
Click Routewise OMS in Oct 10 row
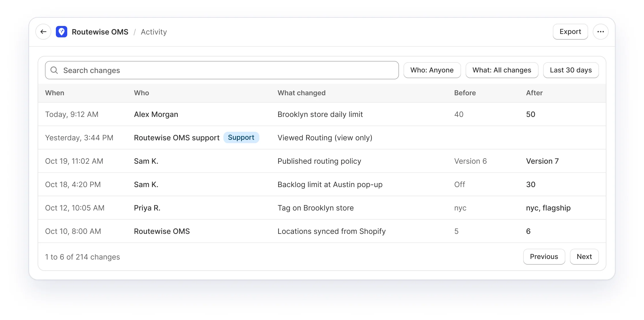pos(162,231)
